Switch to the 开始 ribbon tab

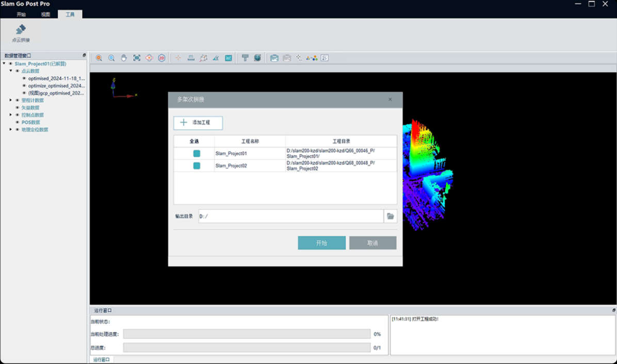click(x=21, y=14)
